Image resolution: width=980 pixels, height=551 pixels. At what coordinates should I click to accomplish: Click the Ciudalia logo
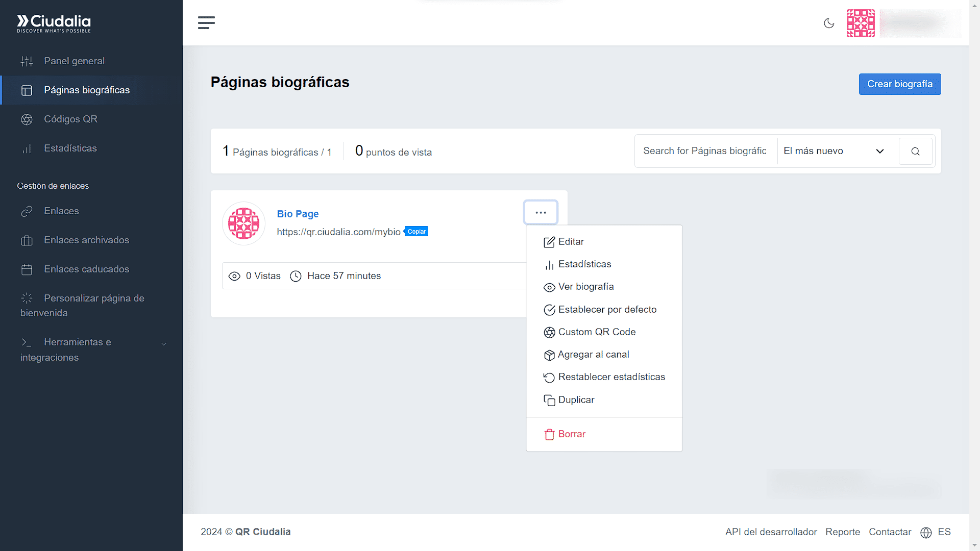click(54, 23)
